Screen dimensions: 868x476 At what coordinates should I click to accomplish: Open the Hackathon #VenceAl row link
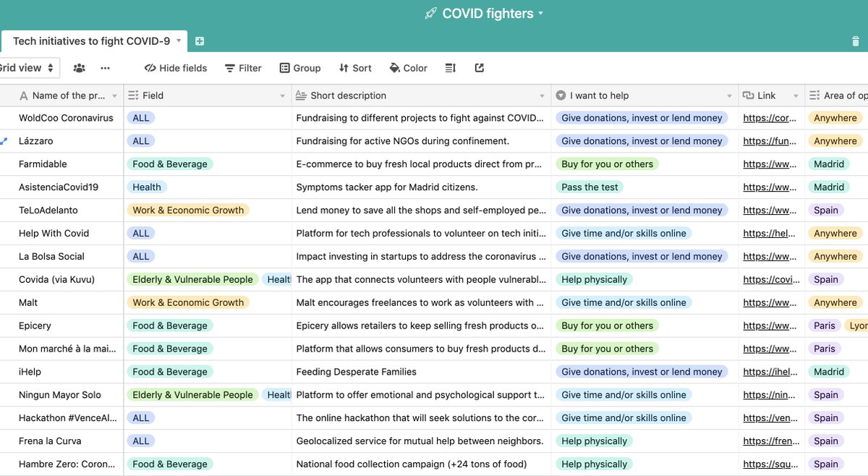point(770,418)
